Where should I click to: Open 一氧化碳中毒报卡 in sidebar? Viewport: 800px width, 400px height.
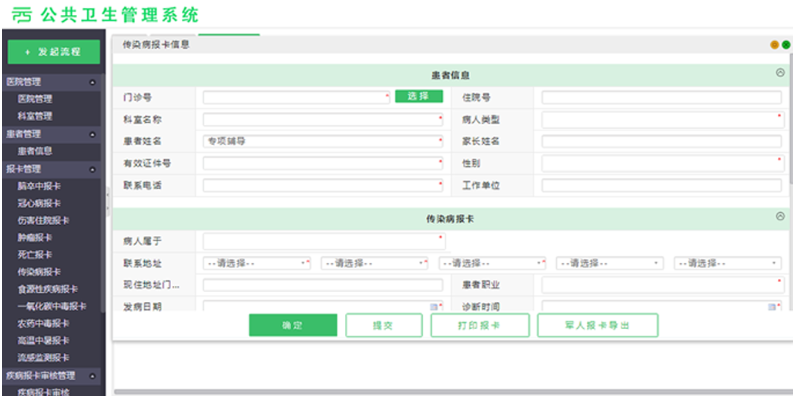pyautogui.click(x=52, y=306)
